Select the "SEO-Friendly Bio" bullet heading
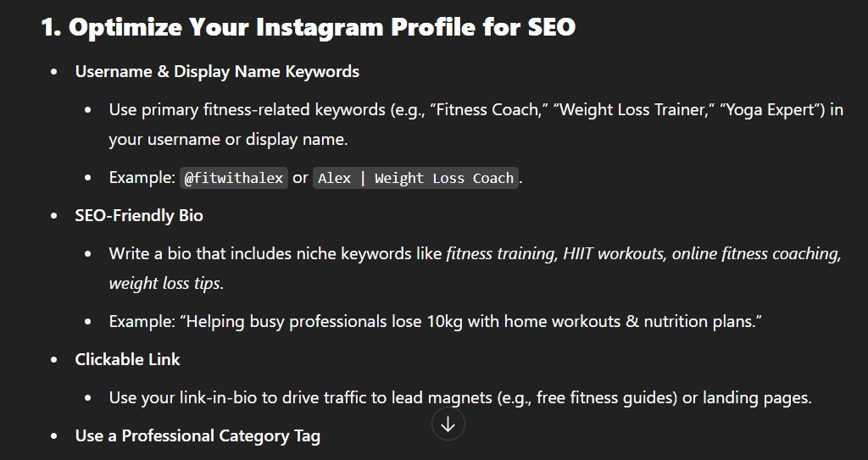The height and width of the screenshot is (460, 868). click(x=139, y=215)
